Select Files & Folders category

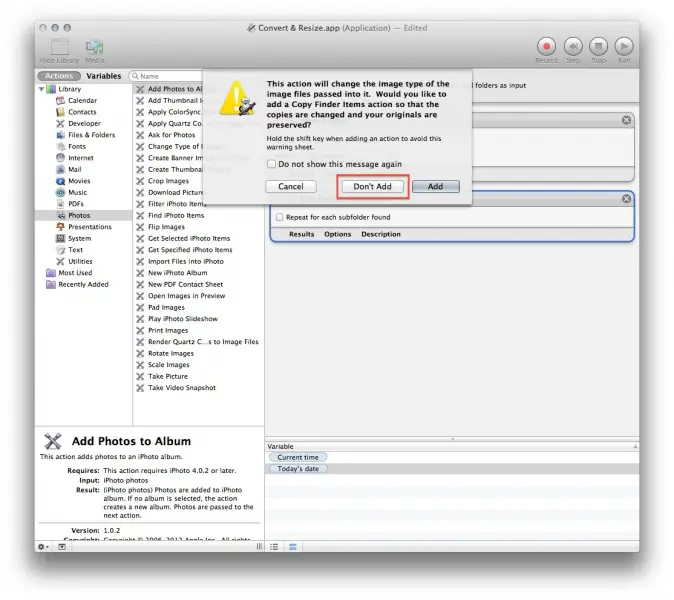[x=92, y=135]
